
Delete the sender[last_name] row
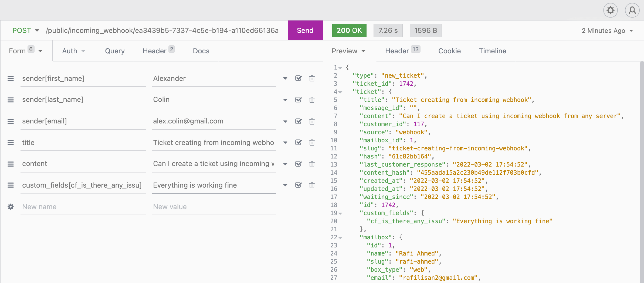[312, 100]
